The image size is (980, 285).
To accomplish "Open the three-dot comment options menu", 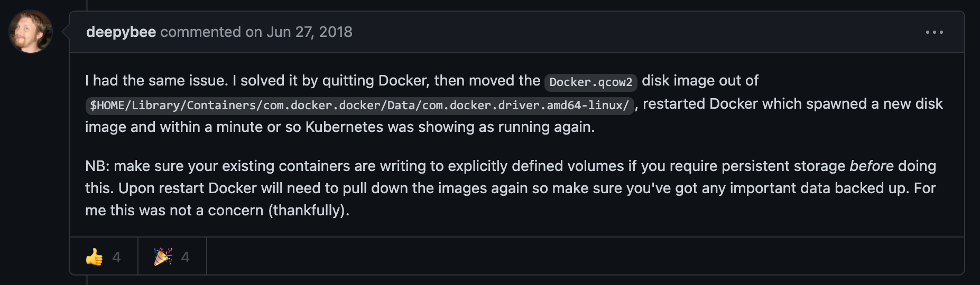I will [934, 32].
